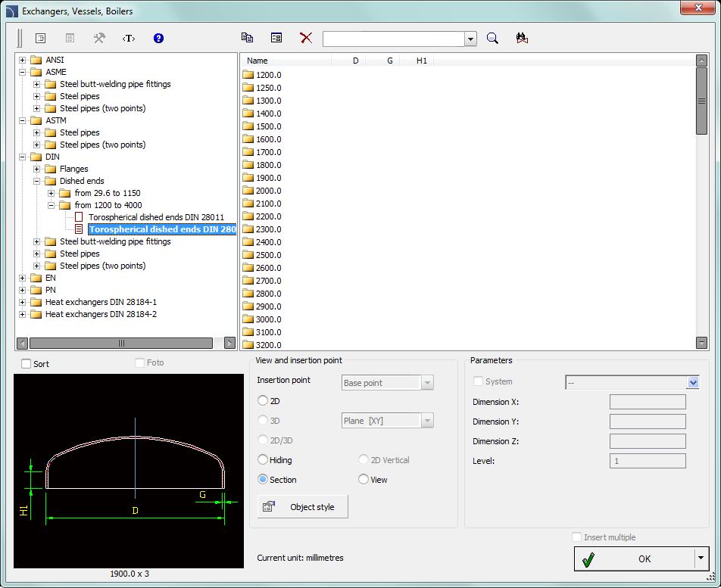Select the 2D radio button

[x=263, y=400]
